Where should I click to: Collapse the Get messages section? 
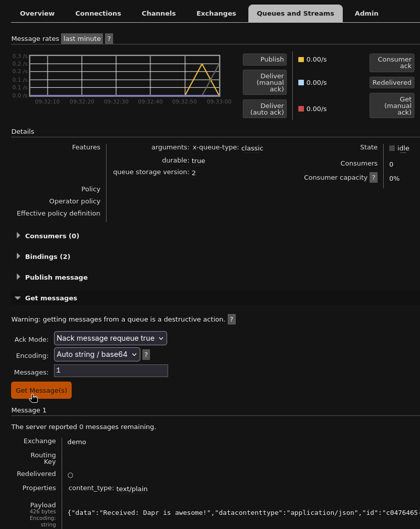[51, 298]
